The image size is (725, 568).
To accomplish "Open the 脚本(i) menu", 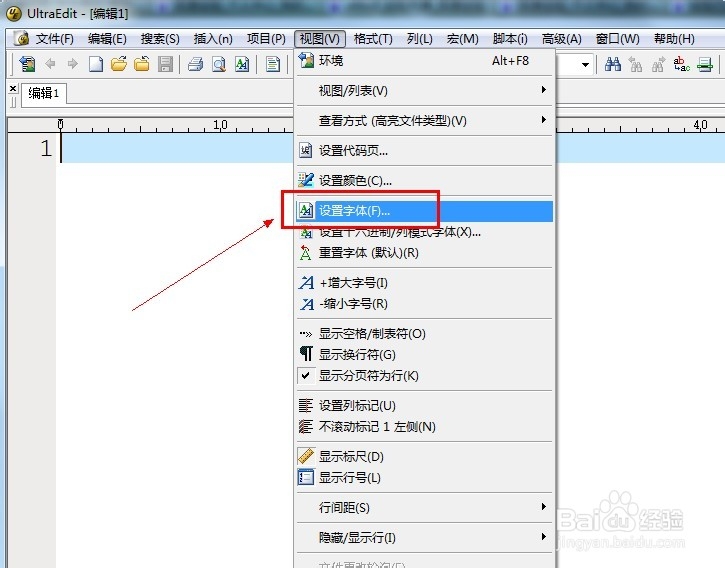I will point(510,39).
